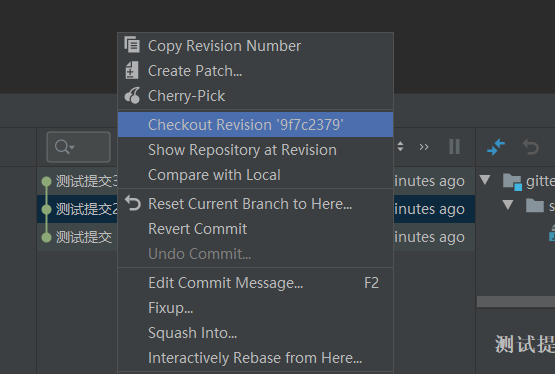Select Checkout Revision '9f7c2379'
This screenshot has height=374, width=555.
tap(255, 125)
